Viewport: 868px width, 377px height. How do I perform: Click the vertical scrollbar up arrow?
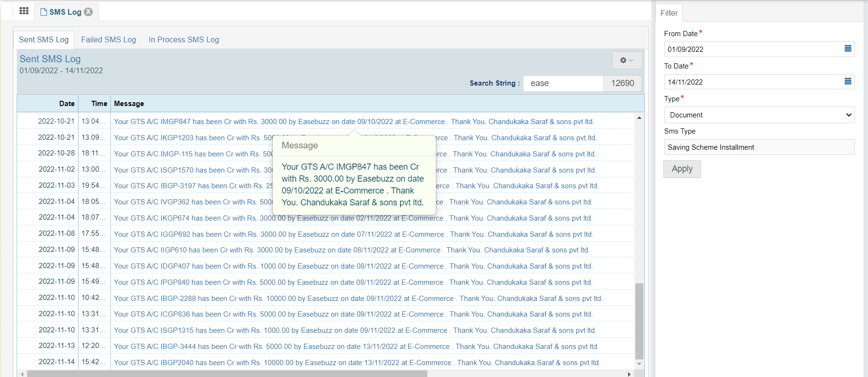click(x=639, y=117)
